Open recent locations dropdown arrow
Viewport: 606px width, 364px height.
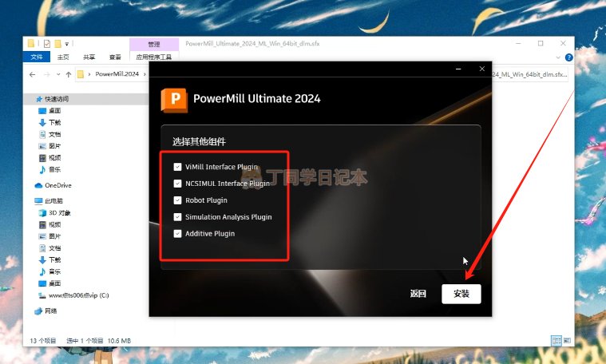58,74
